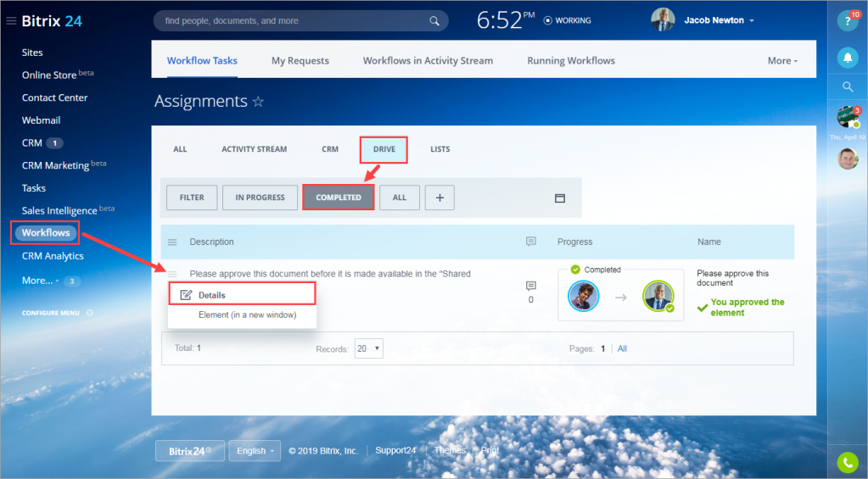This screenshot has height=479, width=868.
Task: Open CRM Analytics in the left menu
Action: 53,256
